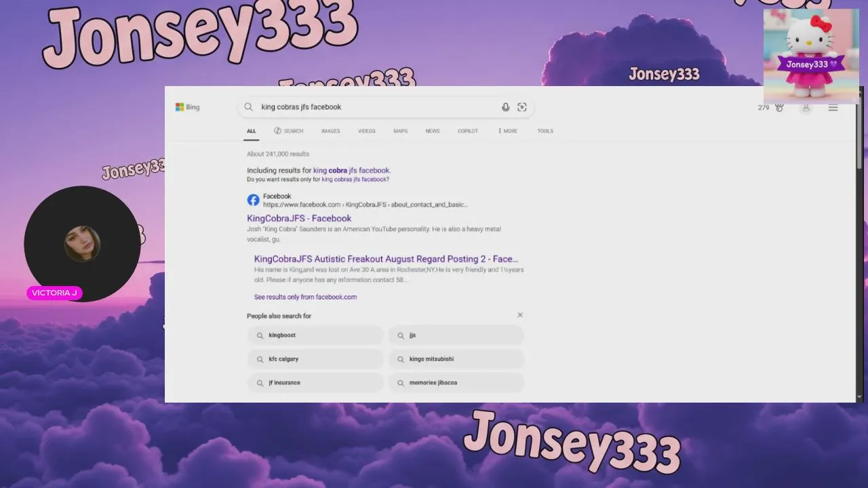Search suggestion jf insurance
This screenshot has height=488, width=868.
point(315,383)
